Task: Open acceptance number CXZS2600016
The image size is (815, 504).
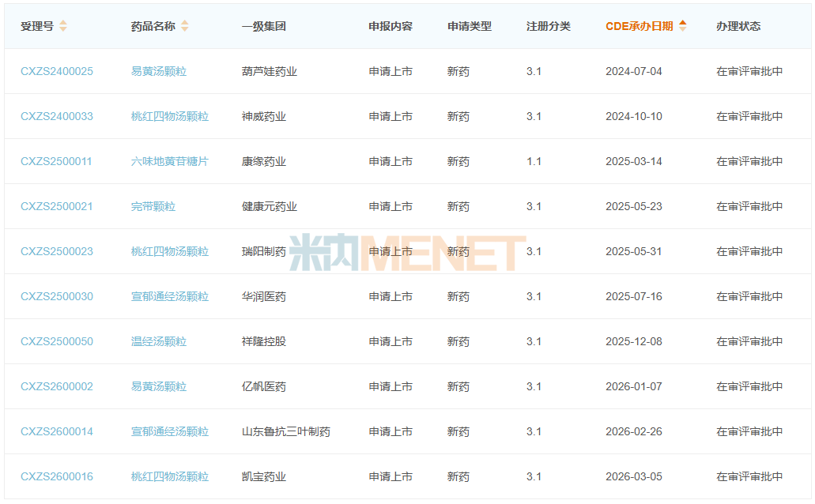Action: pos(57,476)
